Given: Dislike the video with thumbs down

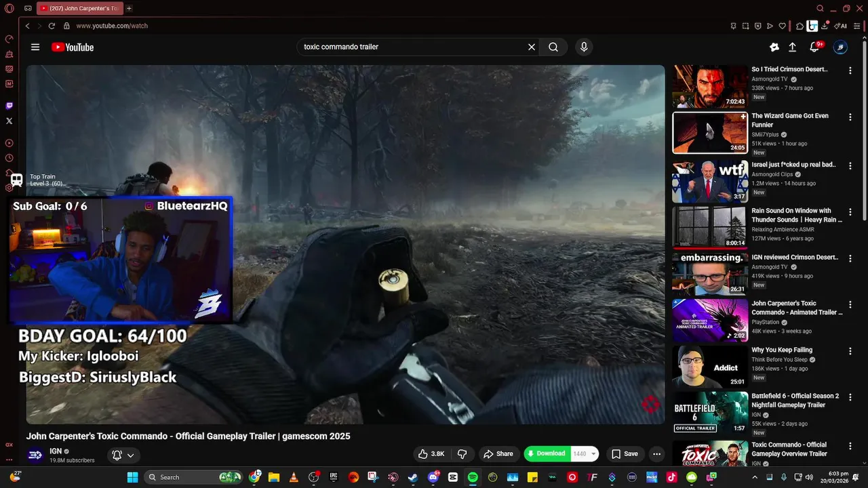Looking at the screenshot, I should coord(462,453).
